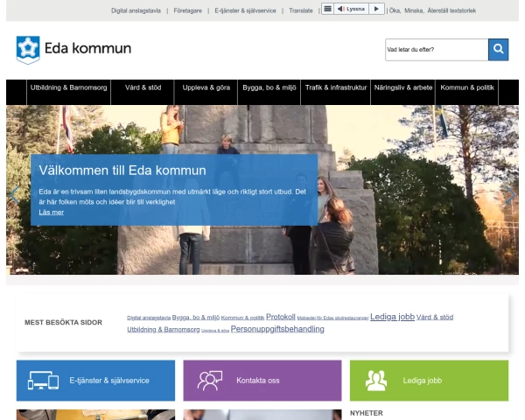This screenshot has height=420, width=525.
Task: Open the blue E-tjänster & självservice tile
Action: (x=95, y=381)
